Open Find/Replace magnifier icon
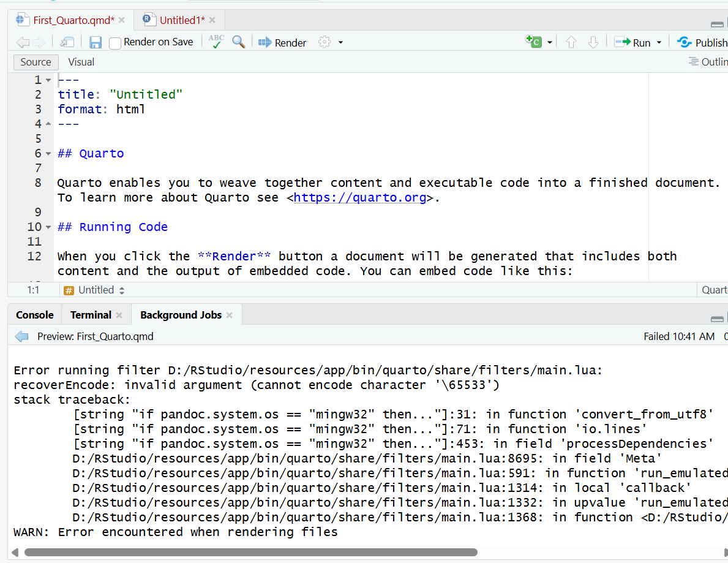The width and height of the screenshot is (728, 563). click(x=239, y=42)
